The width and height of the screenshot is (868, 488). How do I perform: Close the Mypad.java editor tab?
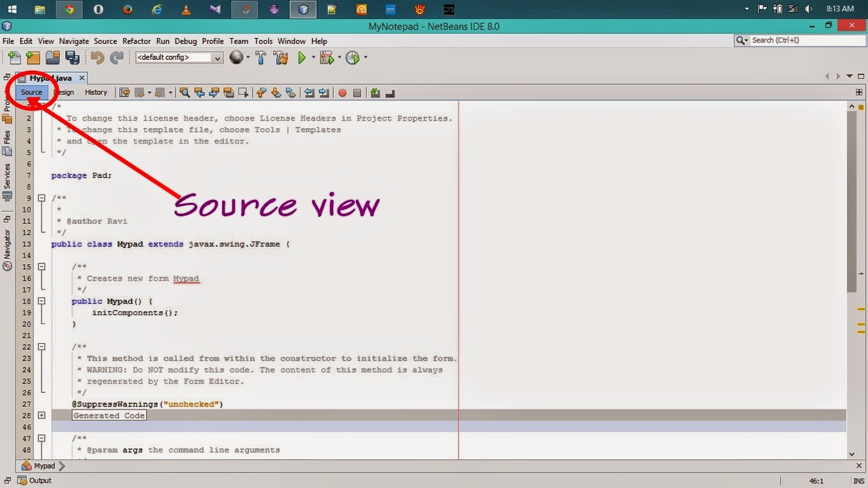(x=82, y=78)
